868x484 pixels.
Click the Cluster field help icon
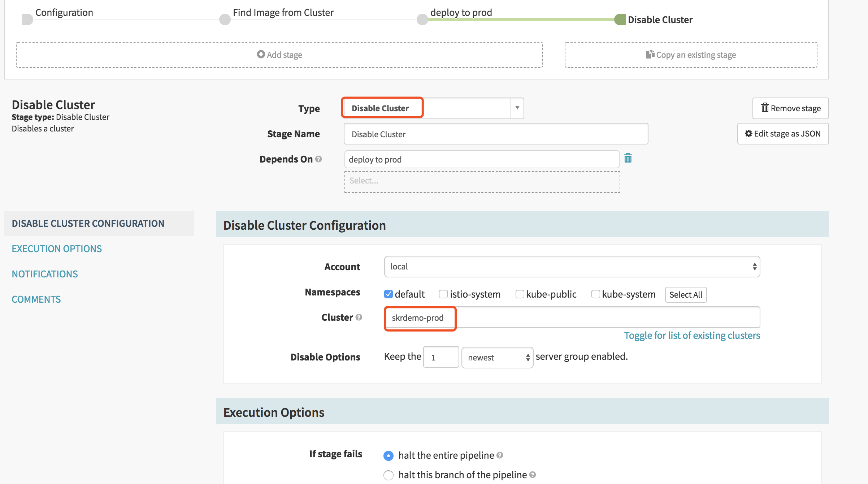pos(359,317)
